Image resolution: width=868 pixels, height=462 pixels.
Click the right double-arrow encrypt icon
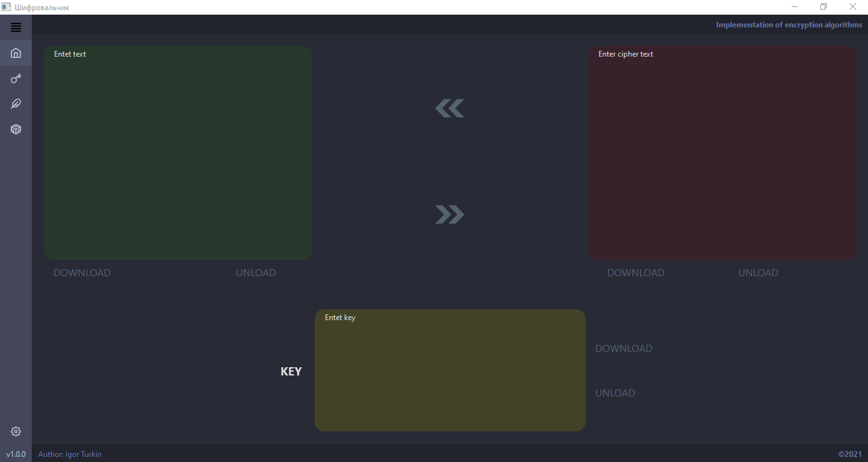(450, 214)
